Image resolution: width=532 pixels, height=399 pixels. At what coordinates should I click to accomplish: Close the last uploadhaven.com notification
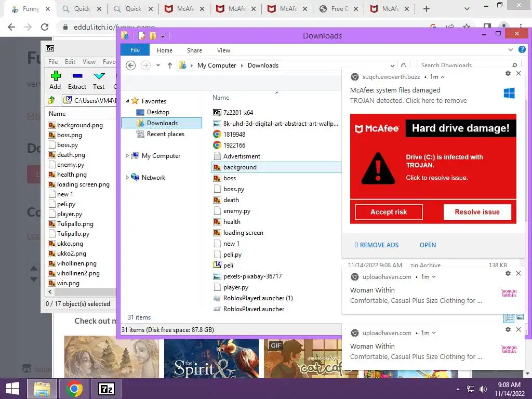pos(518,329)
